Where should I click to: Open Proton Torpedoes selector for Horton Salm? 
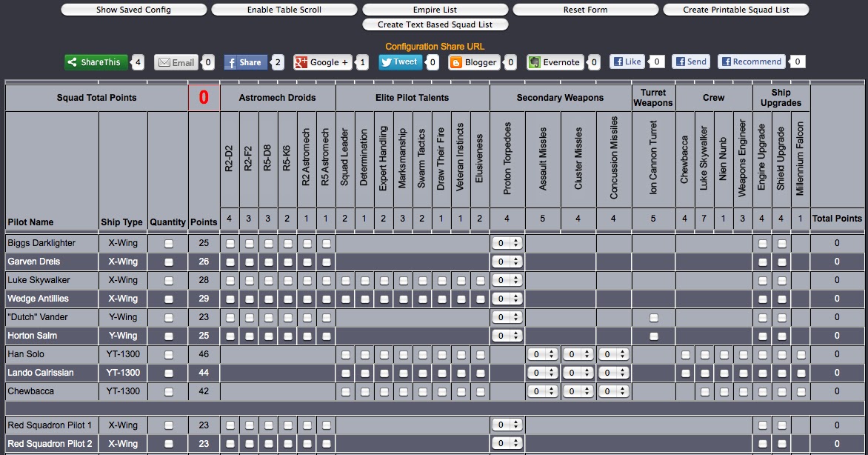(507, 336)
